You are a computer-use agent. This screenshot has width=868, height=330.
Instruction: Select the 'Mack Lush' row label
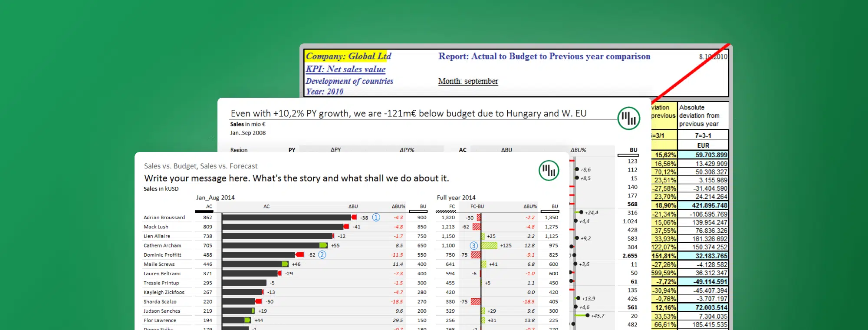point(156,227)
